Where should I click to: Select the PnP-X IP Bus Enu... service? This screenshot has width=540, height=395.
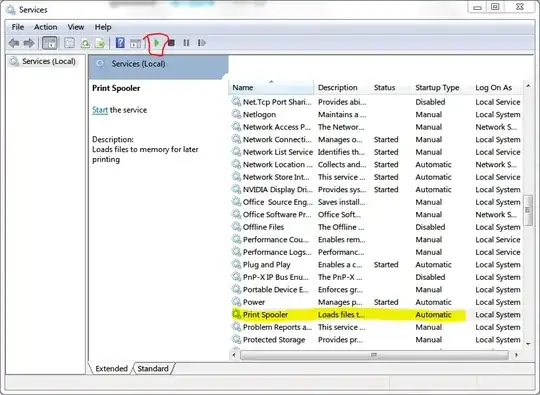[x=276, y=277]
